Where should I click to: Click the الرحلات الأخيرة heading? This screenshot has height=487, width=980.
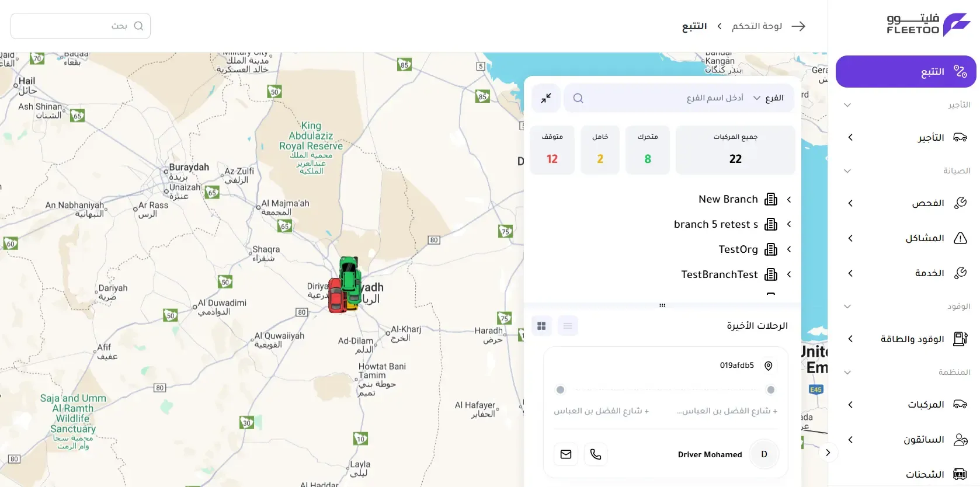757,326
